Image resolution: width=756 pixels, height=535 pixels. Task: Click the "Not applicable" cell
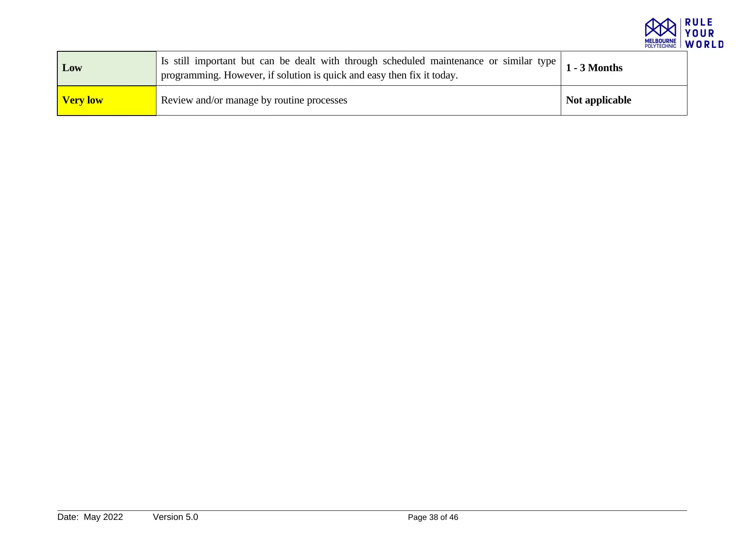[x=624, y=100]
